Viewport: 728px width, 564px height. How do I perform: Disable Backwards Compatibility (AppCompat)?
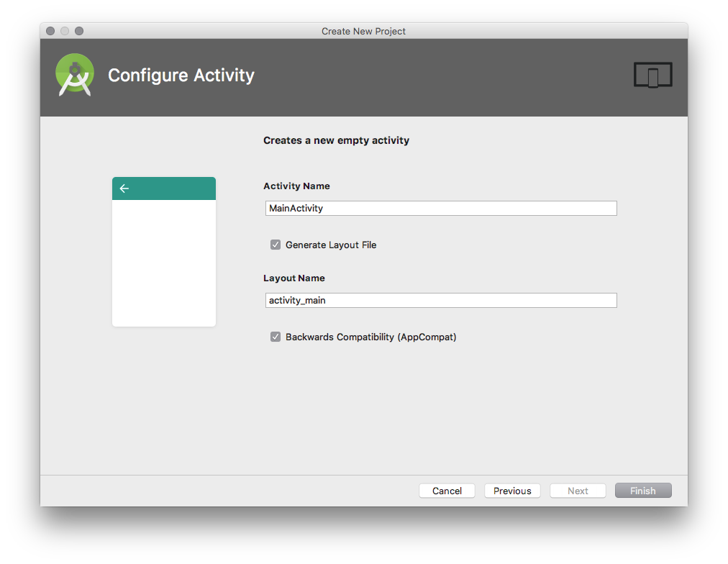(x=276, y=337)
